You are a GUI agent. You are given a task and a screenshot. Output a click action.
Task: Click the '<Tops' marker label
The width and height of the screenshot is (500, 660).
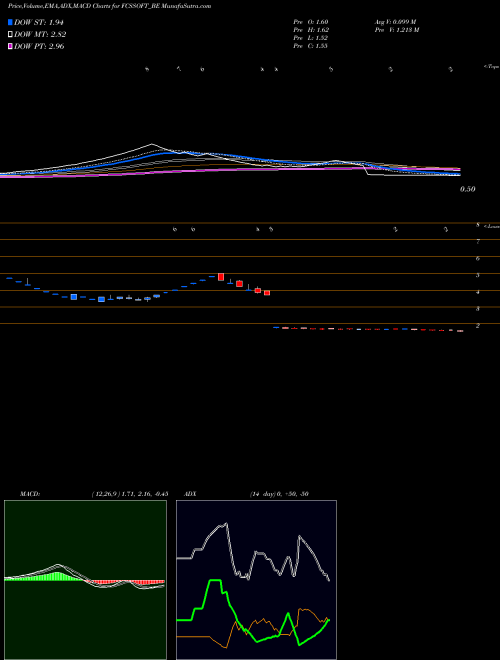coord(492,67)
